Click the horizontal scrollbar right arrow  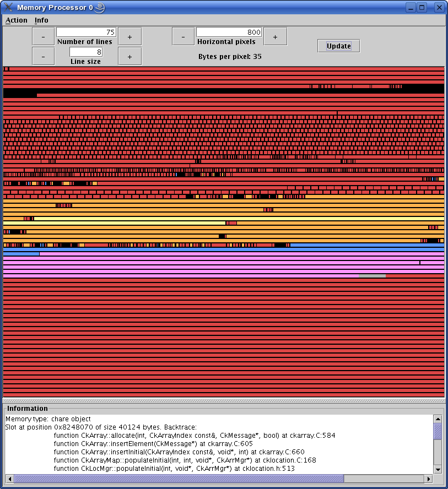(x=429, y=479)
